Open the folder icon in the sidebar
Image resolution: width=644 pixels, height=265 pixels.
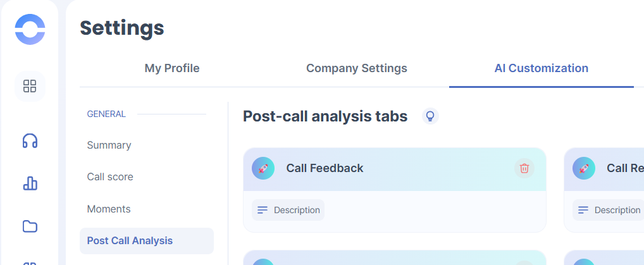30,226
